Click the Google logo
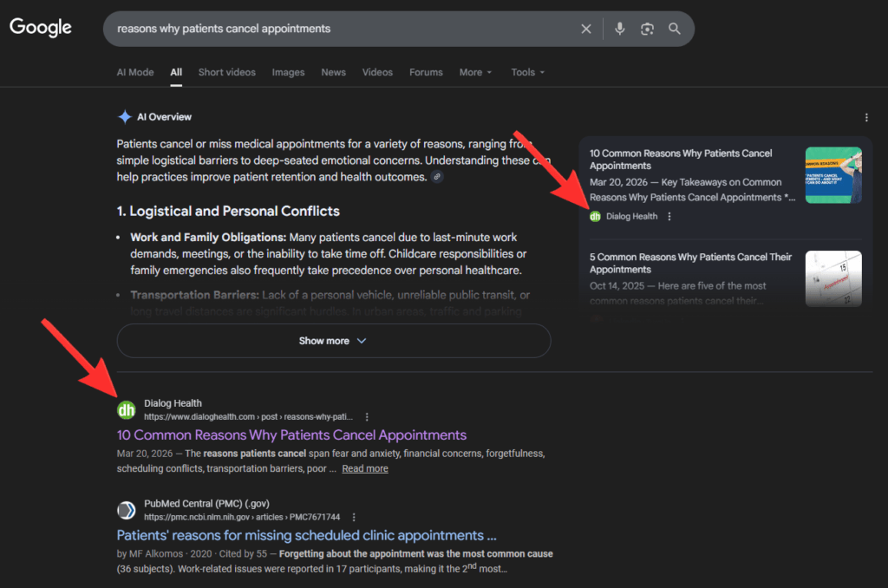 coord(40,27)
